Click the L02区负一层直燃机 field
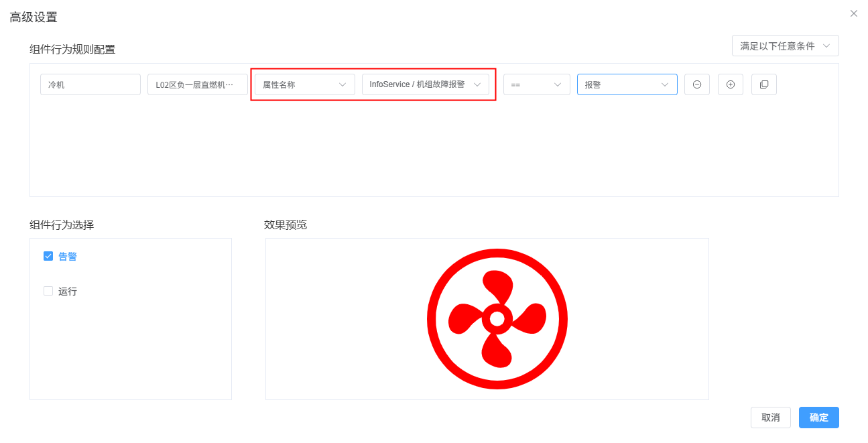The image size is (868, 443). (198, 84)
